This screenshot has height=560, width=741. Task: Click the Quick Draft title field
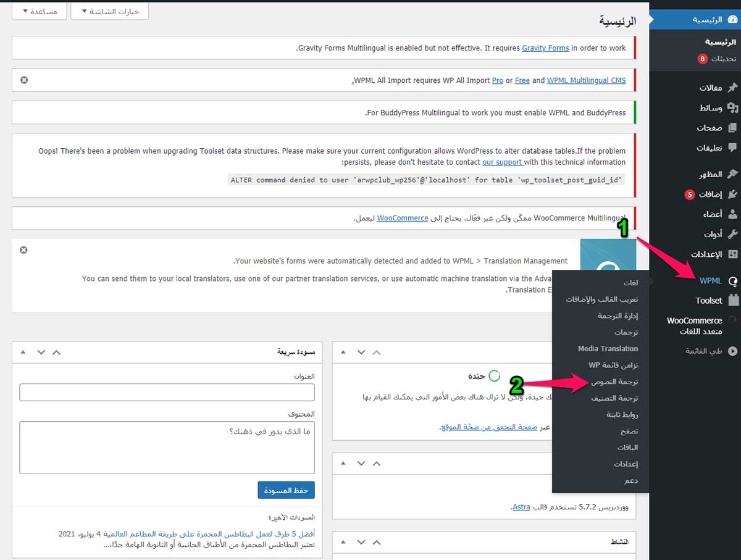(167, 392)
